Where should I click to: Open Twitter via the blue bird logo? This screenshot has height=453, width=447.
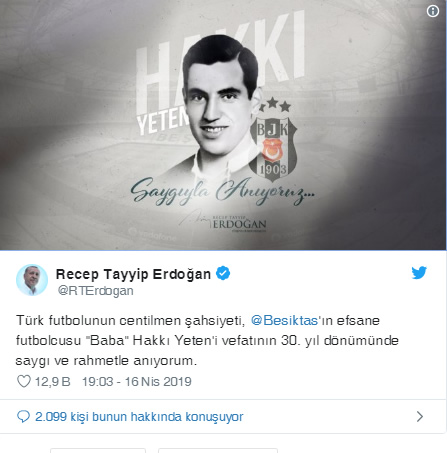(x=419, y=272)
